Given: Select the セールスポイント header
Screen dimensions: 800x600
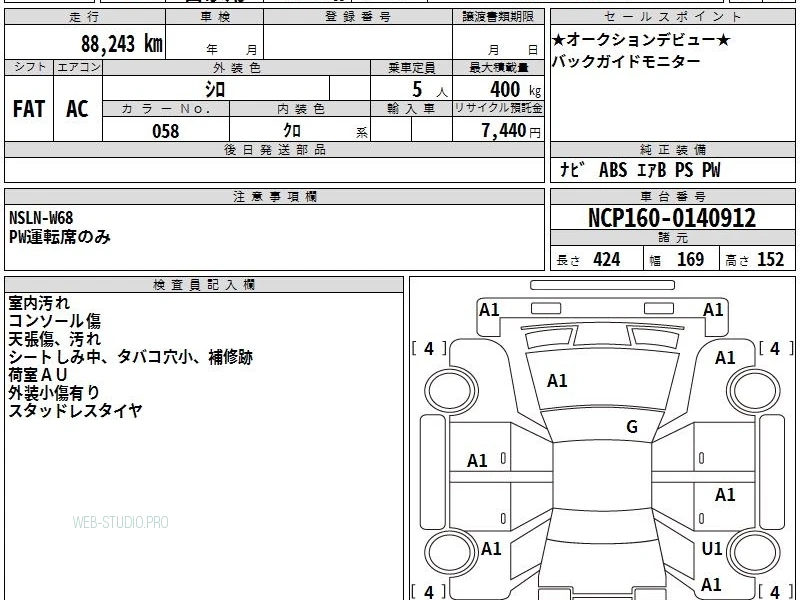Looking at the screenshot, I should coord(672,17).
